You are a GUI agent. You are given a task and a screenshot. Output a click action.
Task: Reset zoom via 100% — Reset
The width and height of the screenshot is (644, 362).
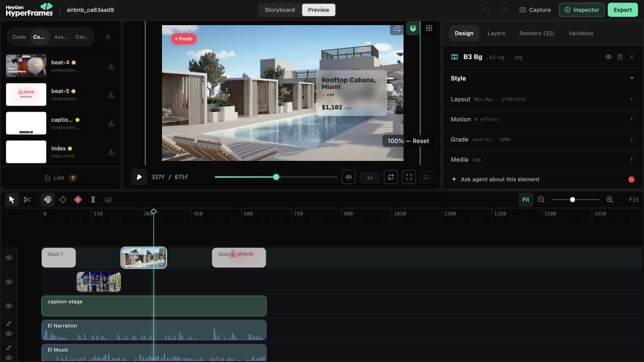(x=408, y=141)
